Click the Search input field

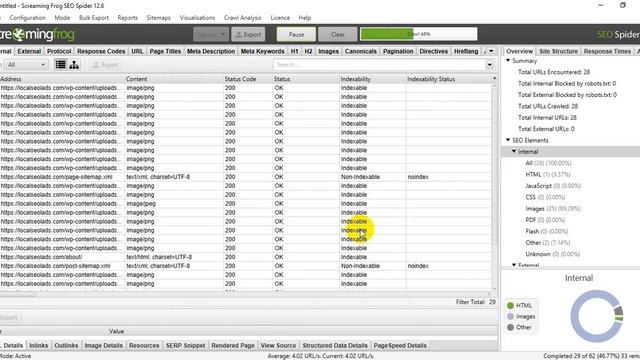tap(380, 65)
